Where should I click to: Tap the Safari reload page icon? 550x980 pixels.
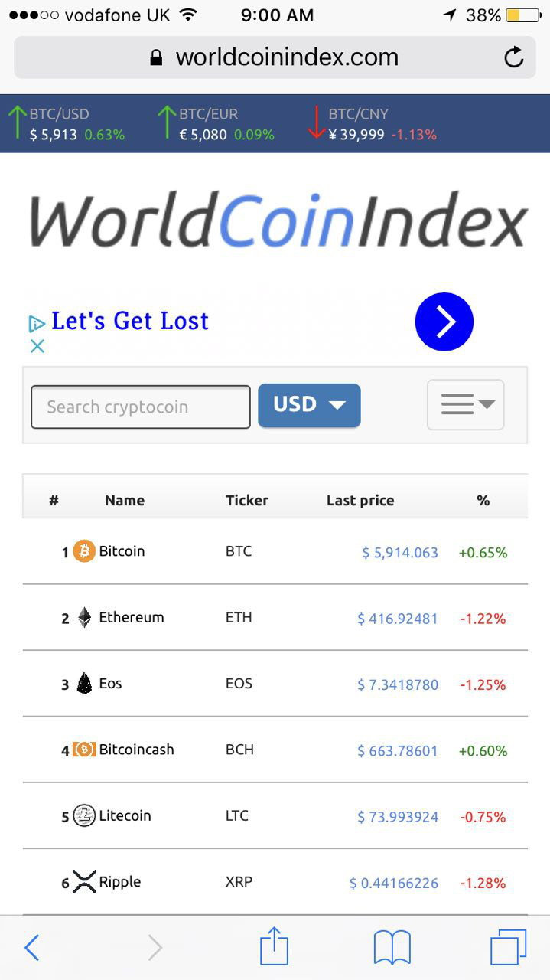tap(514, 57)
